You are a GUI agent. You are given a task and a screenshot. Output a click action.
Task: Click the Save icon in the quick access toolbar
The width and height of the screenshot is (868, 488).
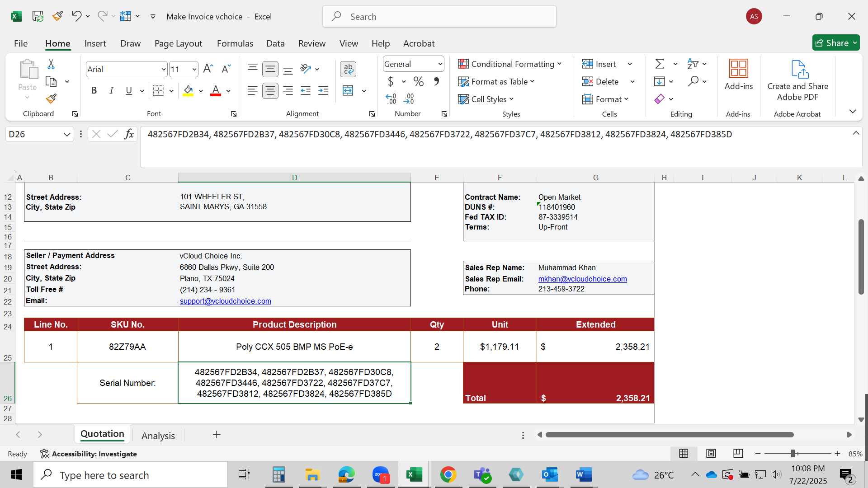click(x=38, y=16)
